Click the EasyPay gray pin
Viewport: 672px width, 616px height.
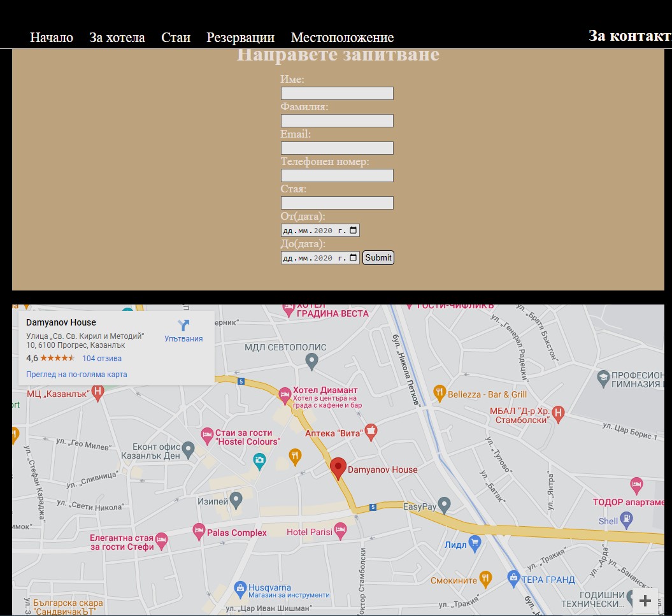click(x=445, y=505)
